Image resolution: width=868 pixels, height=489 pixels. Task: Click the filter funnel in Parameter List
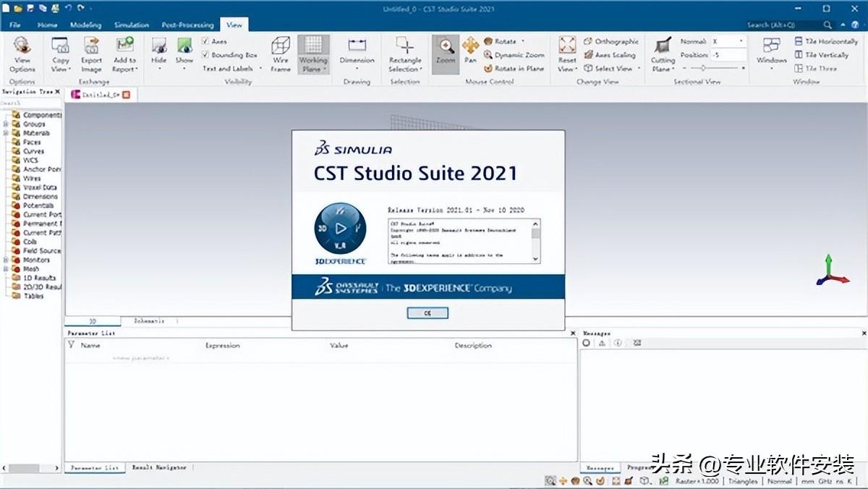click(x=71, y=345)
